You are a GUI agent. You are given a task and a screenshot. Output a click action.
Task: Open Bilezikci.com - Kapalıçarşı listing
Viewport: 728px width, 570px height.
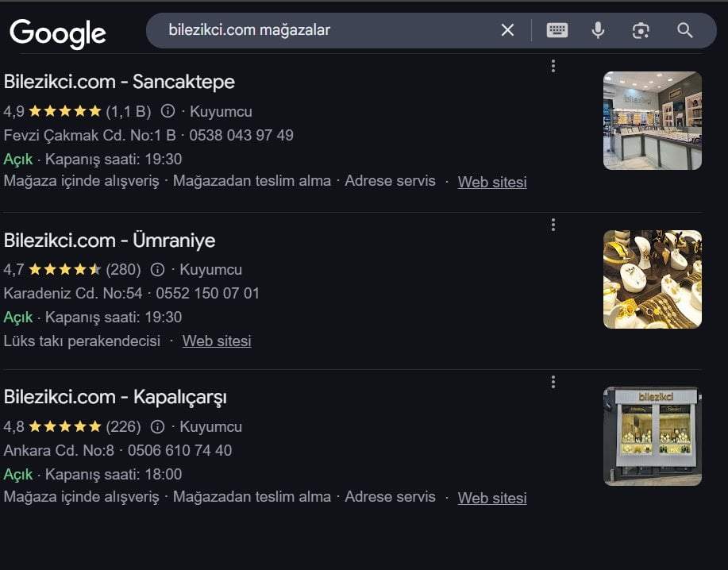[x=115, y=397]
